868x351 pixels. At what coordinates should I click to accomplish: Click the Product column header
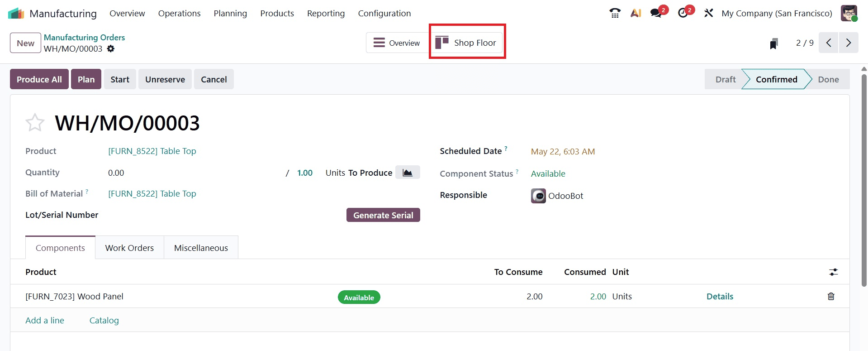[41, 272]
